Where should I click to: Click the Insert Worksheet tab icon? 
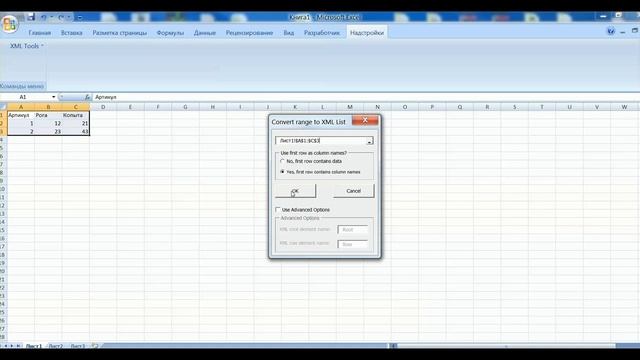pos(95,346)
